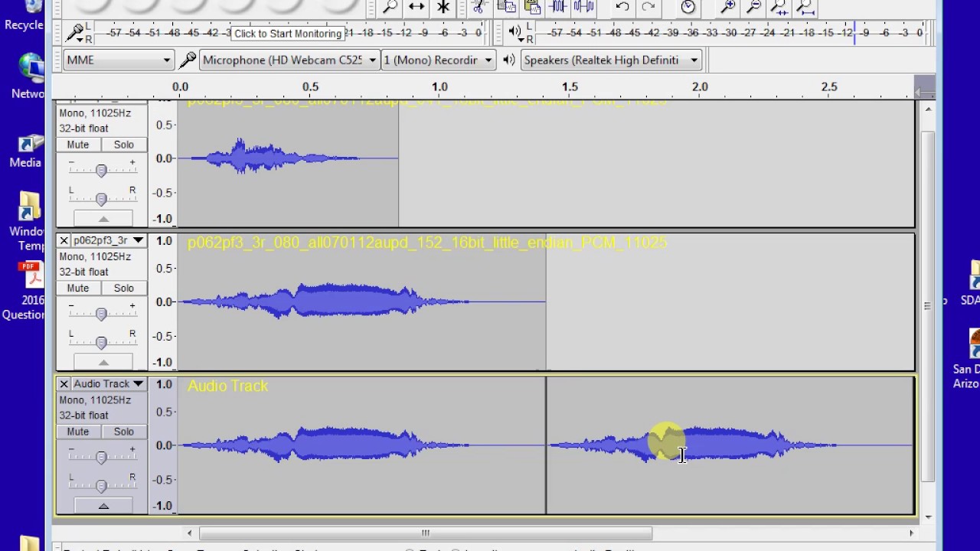
Task: Click the first track's pan slider
Action: [101, 199]
